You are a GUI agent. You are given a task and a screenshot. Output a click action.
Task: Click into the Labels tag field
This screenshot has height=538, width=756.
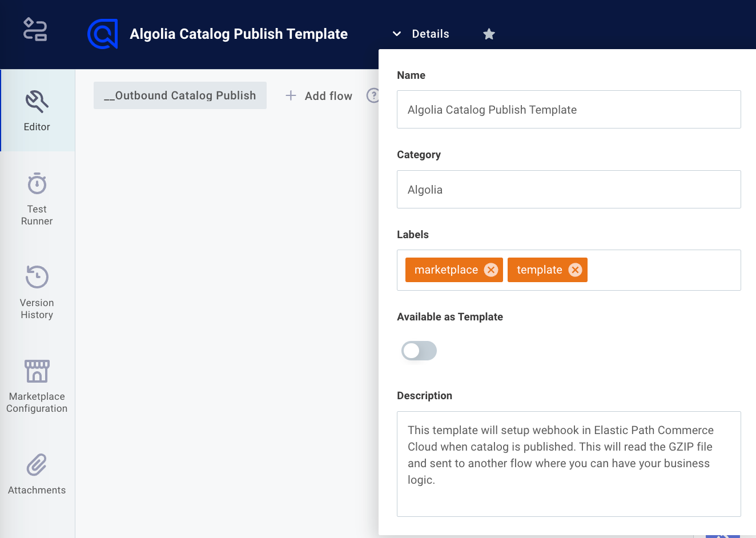[x=662, y=270]
